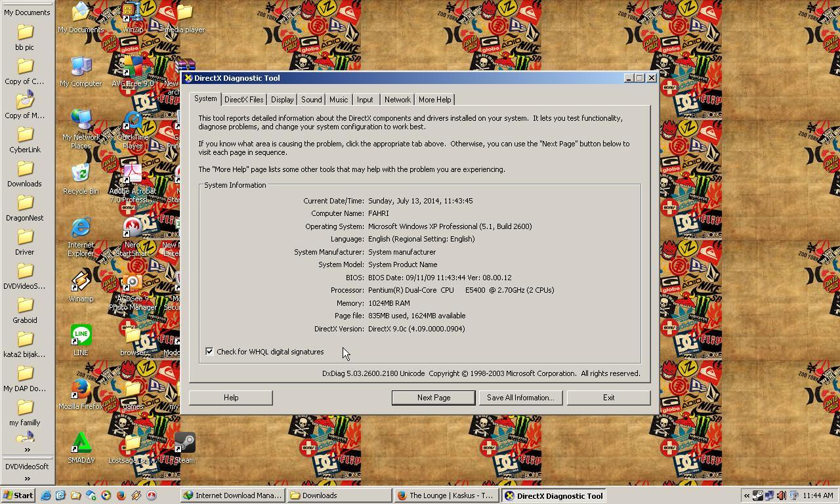Screen dimensions: 840x504
Task: Launch Steam from the desktop
Action: point(184,448)
